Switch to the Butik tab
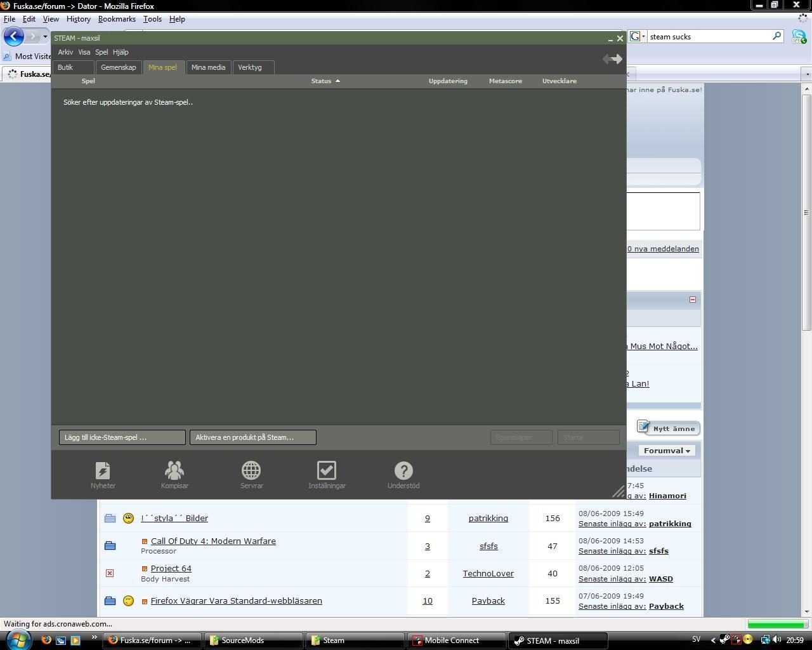Image resolution: width=812 pixels, height=650 pixels. coord(65,67)
